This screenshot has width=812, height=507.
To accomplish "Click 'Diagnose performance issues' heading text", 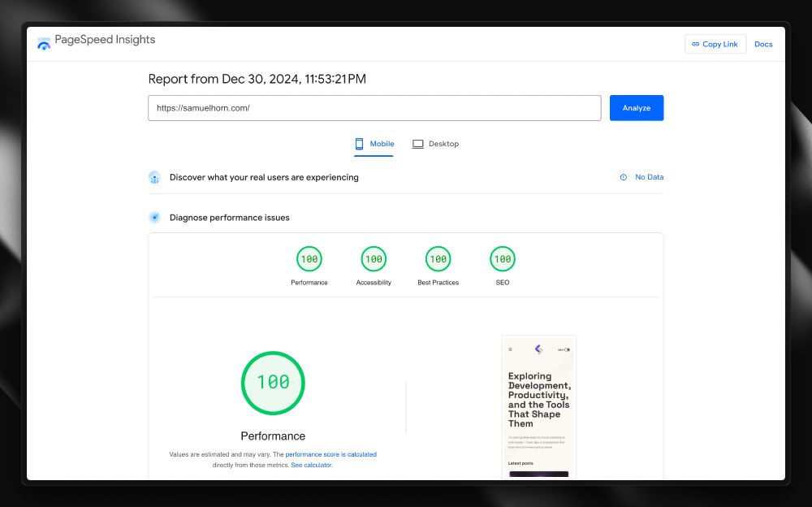I will 230,218.
